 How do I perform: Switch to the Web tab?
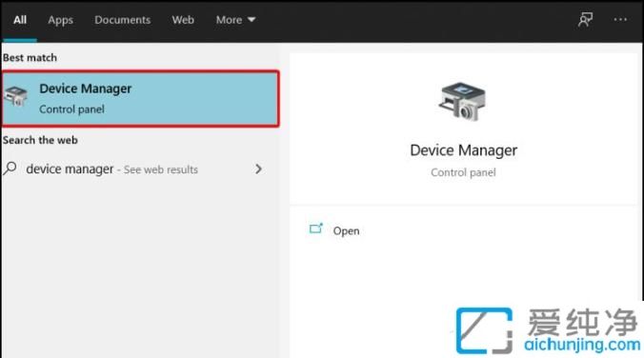[183, 20]
